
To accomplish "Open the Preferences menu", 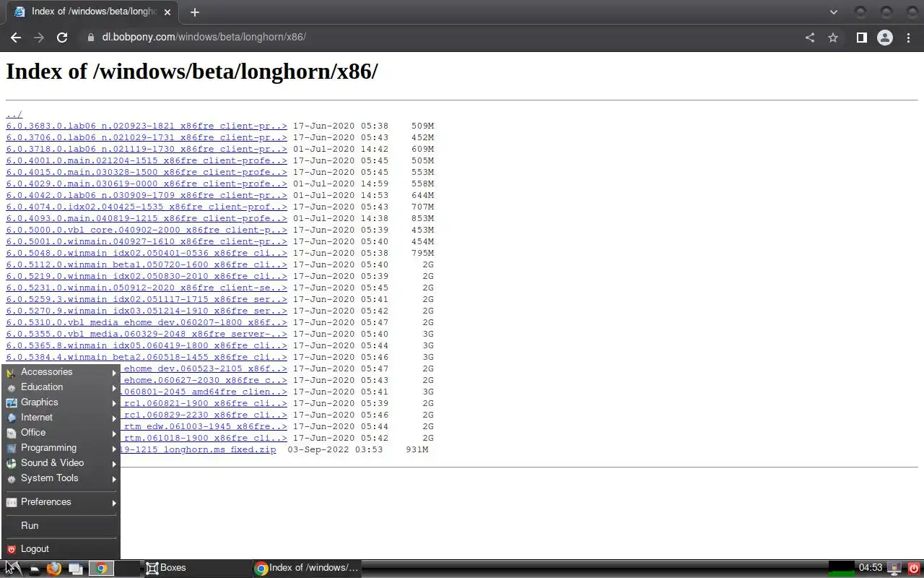I will coord(61,502).
